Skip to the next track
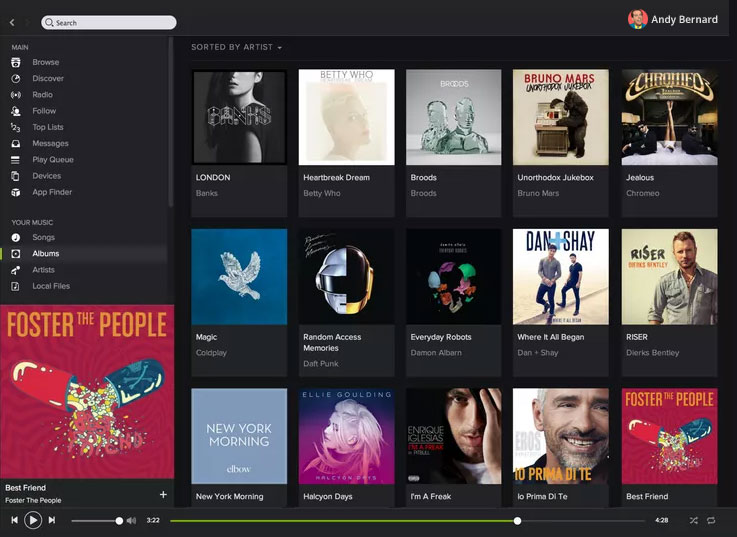This screenshot has height=537, width=737. [52, 520]
